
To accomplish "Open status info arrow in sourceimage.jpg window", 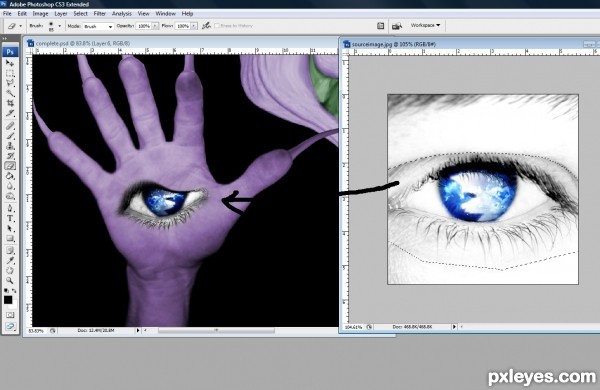I will (x=454, y=327).
